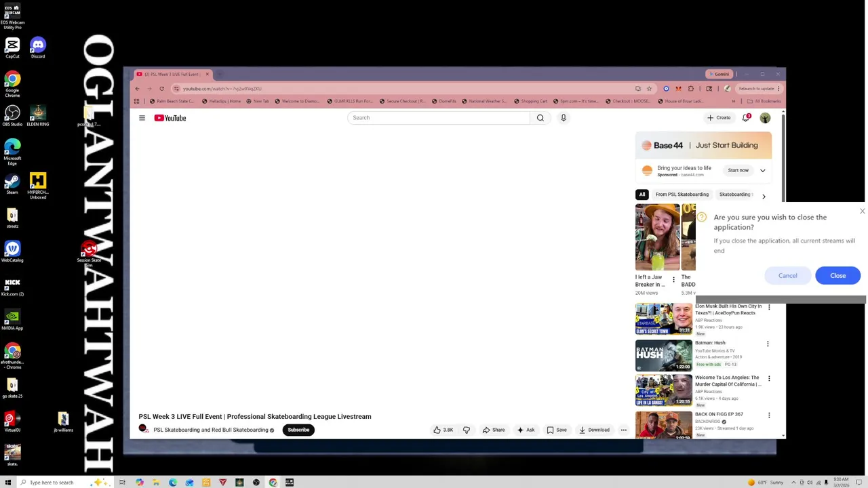Open Task View on the taskbar
The image size is (868, 488).
tap(122, 483)
